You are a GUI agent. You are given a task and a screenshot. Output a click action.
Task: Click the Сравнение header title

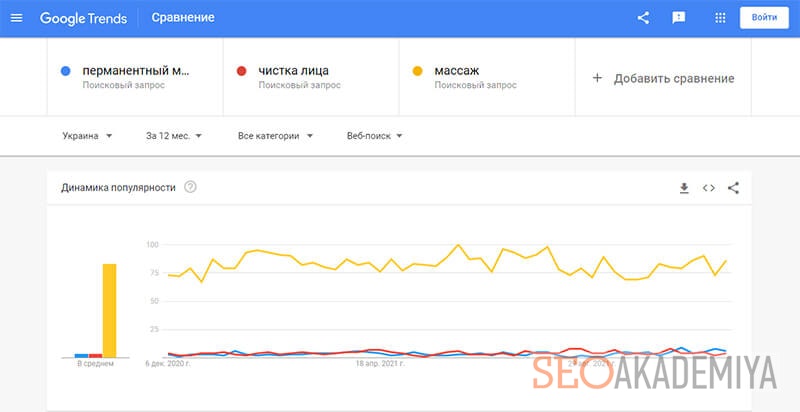(x=183, y=18)
